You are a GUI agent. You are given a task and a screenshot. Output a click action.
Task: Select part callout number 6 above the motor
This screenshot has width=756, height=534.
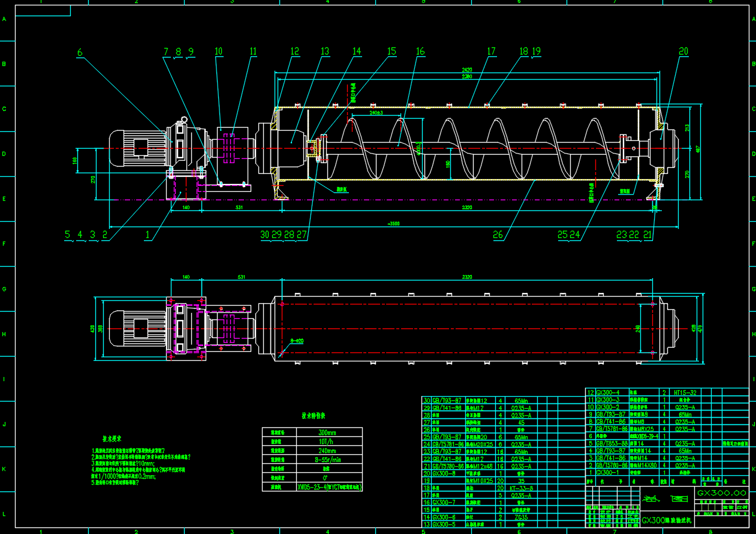click(80, 52)
